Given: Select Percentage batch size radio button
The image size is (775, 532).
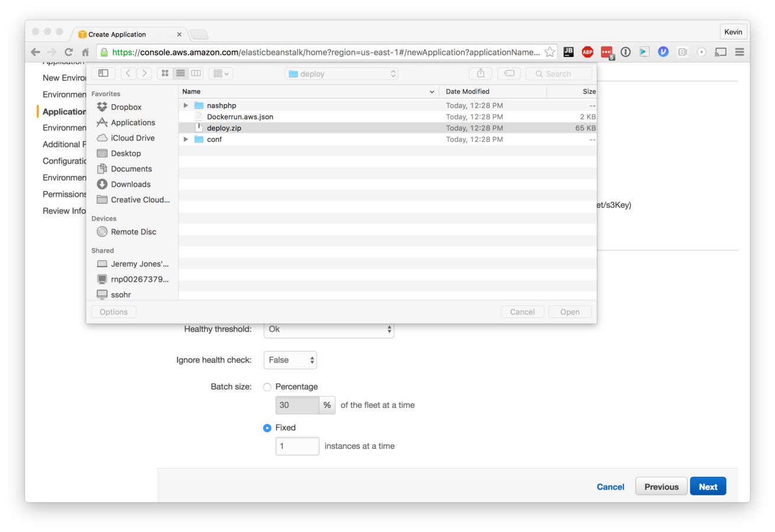Looking at the screenshot, I should pos(267,387).
